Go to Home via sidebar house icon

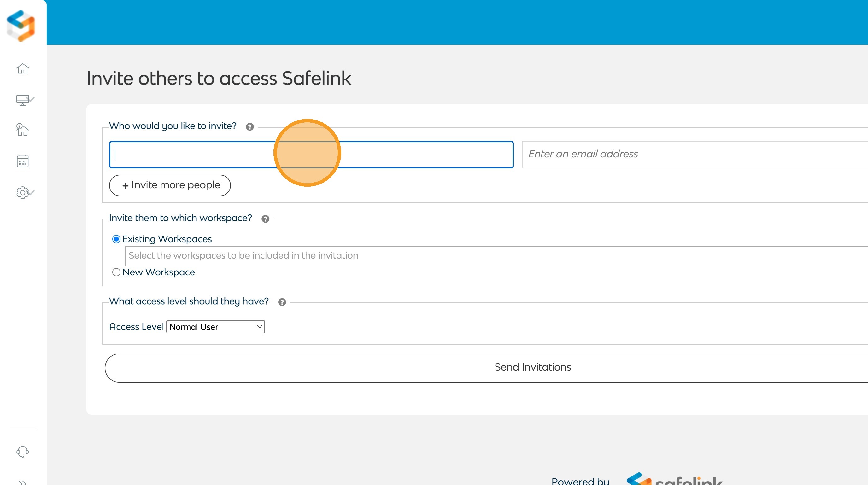[23, 69]
